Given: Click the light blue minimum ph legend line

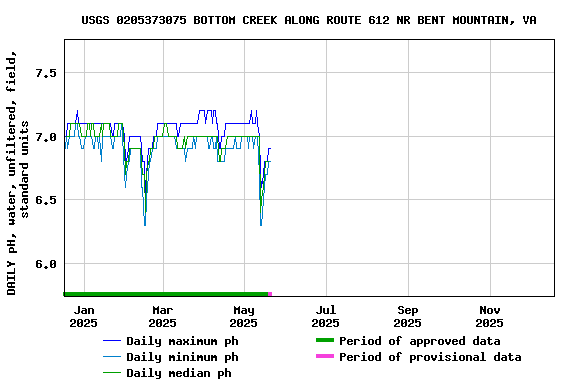Looking at the screenshot, I should (112, 357).
